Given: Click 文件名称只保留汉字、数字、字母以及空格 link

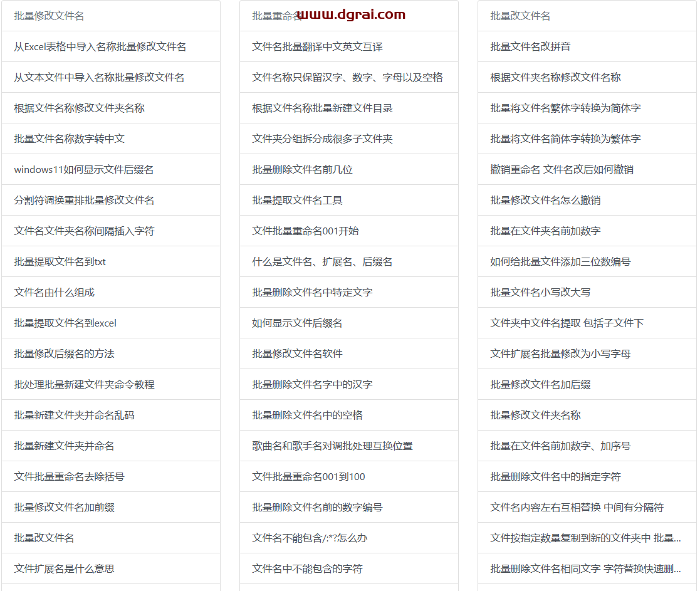Looking at the screenshot, I should coord(347,77).
